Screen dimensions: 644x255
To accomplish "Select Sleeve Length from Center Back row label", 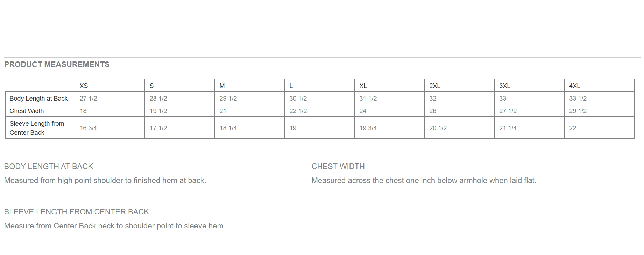I will click(37, 128).
